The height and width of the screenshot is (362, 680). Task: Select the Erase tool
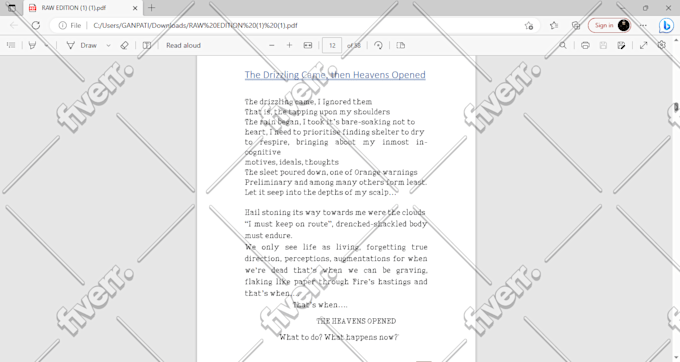click(124, 45)
